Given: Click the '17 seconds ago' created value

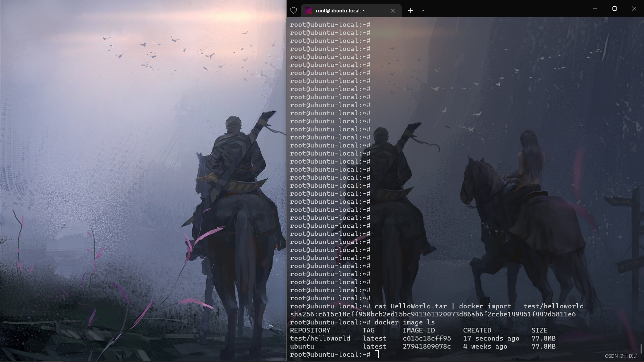Looking at the screenshot, I should (491, 338).
